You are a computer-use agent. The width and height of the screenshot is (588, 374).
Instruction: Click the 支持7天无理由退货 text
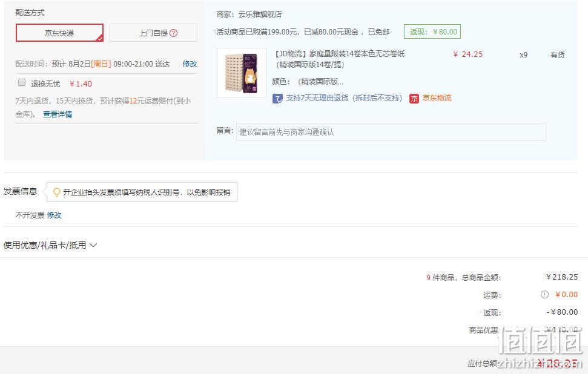click(x=344, y=98)
